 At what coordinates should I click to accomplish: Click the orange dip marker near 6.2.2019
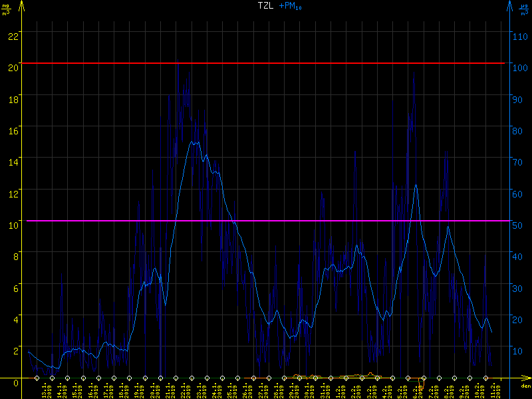point(420,386)
